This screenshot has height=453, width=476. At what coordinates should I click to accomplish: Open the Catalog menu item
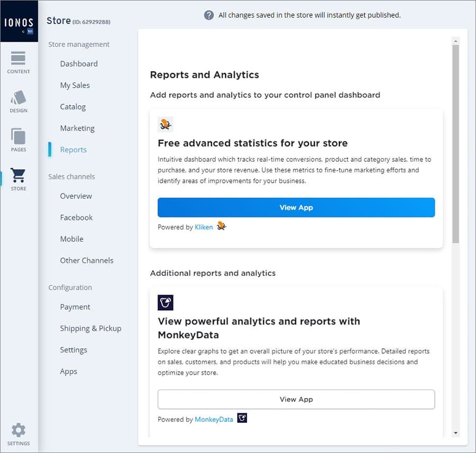73,107
